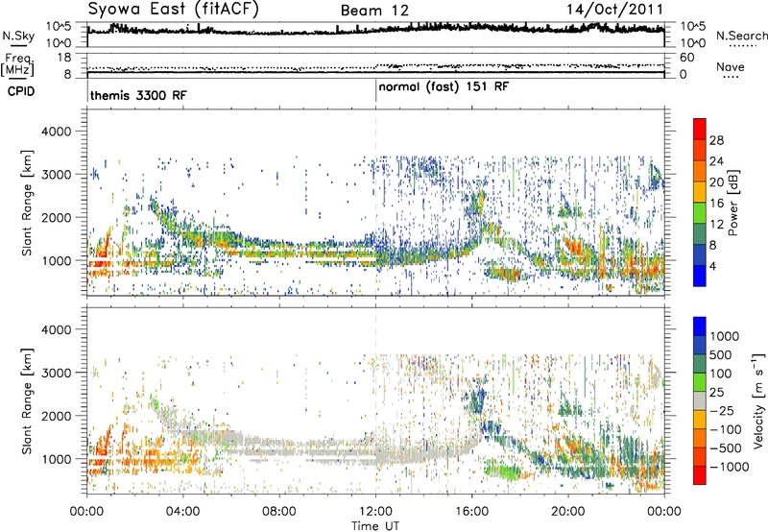Click the 'Slant Range [km]' label of the power panel
This screenshot has height=532, width=768.
click(27, 203)
